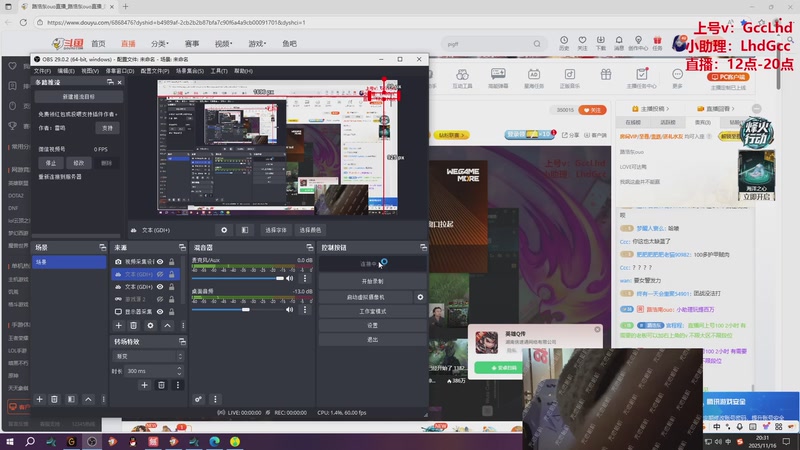Open Douyu 历史 history icon
Image resolution: width=800 pixels, height=450 pixels.
564,43
